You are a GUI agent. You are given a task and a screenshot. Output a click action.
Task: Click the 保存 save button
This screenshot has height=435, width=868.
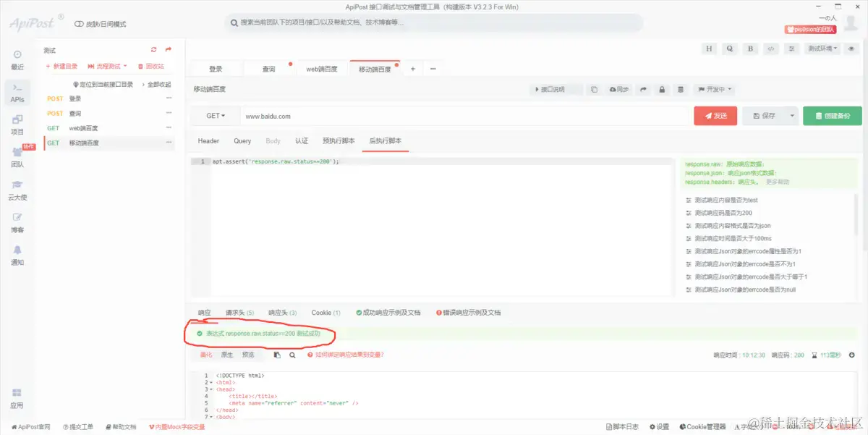[764, 116]
